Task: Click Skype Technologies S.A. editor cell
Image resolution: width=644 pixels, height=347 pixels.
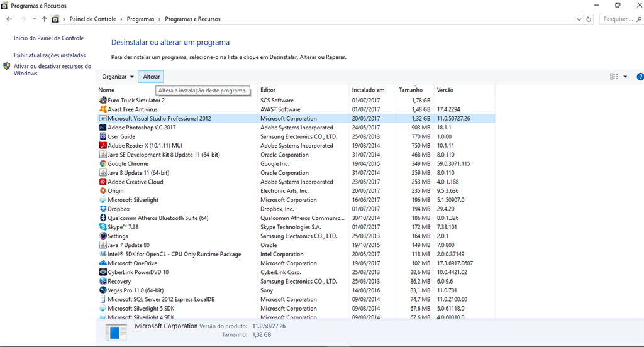Action: [291, 227]
